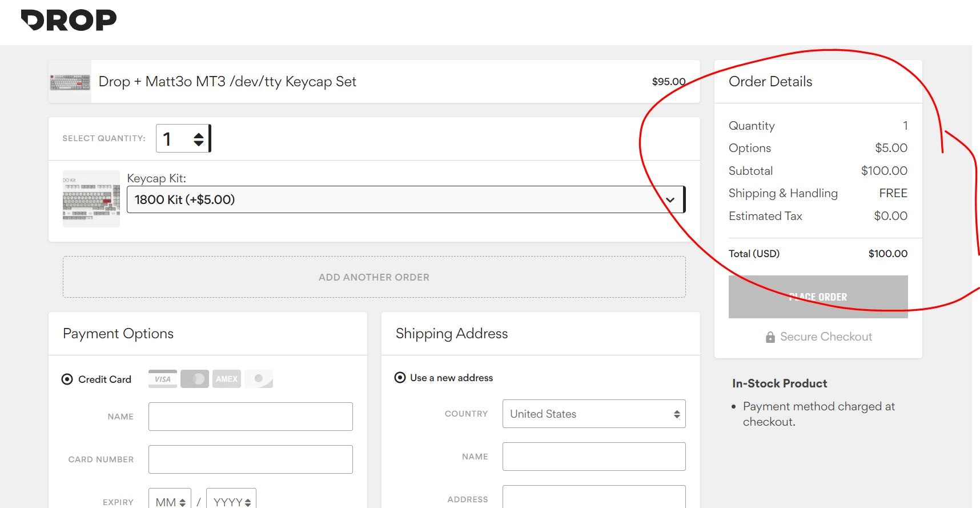The height and width of the screenshot is (508, 980).
Task: Click the Visa card icon
Action: (x=163, y=379)
